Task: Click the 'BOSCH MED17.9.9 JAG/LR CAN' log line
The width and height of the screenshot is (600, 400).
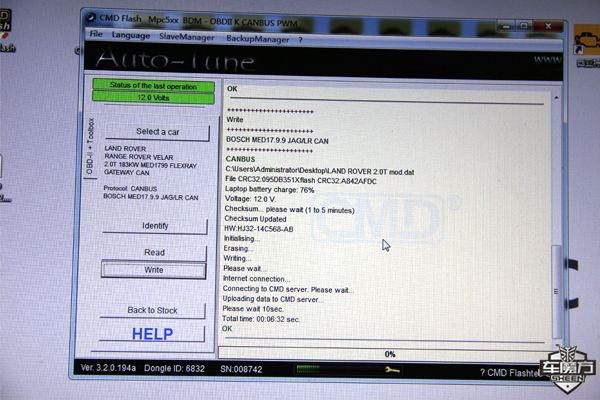Action: (x=277, y=140)
